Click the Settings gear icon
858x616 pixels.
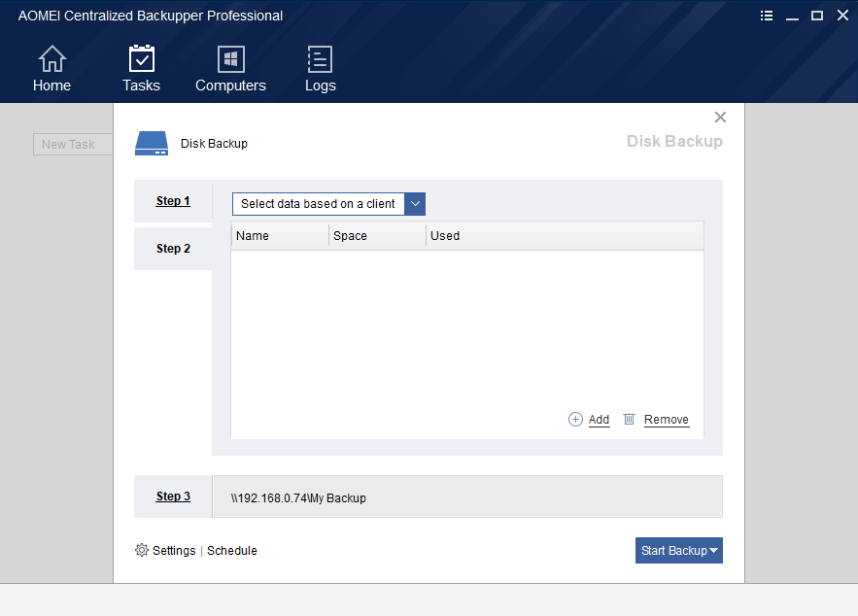point(142,550)
